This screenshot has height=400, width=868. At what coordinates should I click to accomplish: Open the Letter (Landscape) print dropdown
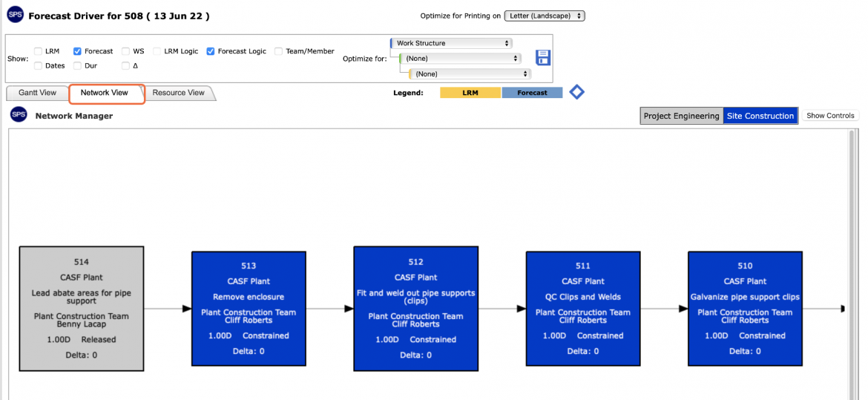(544, 16)
